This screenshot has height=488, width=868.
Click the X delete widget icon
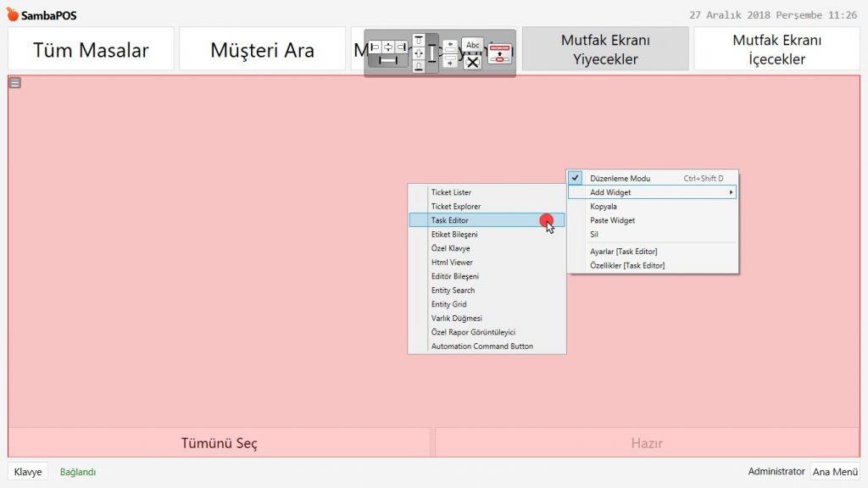click(472, 62)
